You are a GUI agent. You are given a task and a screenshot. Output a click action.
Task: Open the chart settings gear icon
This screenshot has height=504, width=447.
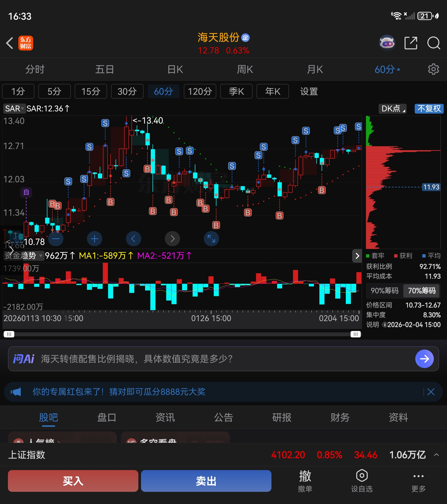click(433, 69)
